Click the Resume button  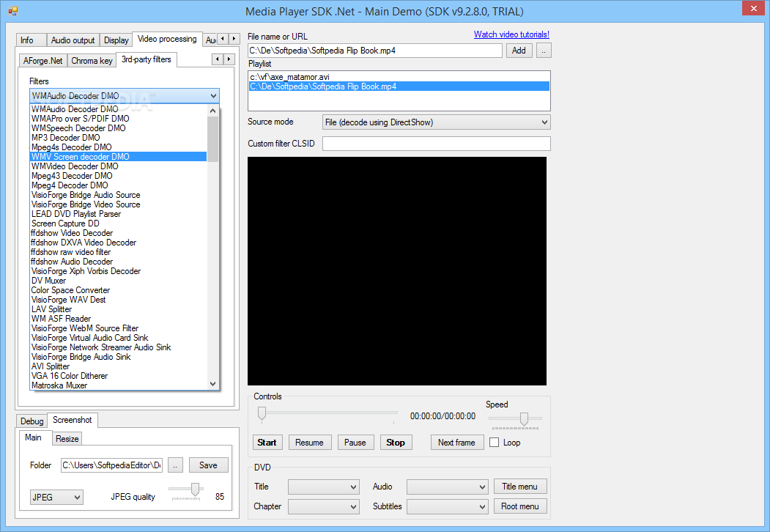click(310, 442)
